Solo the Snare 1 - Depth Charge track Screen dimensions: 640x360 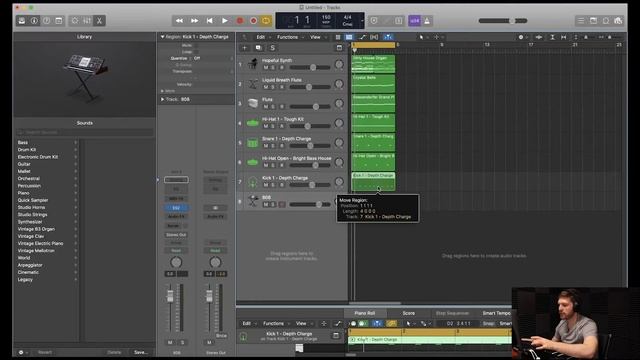[x=273, y=146]
